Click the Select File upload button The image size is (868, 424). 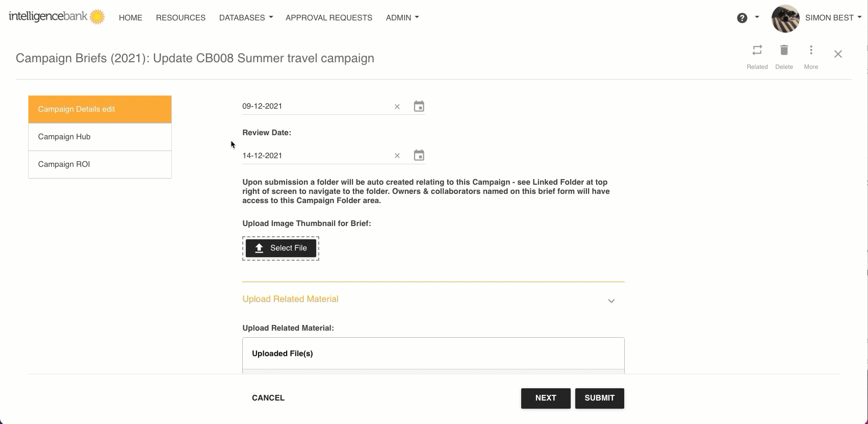pos(281,248)
